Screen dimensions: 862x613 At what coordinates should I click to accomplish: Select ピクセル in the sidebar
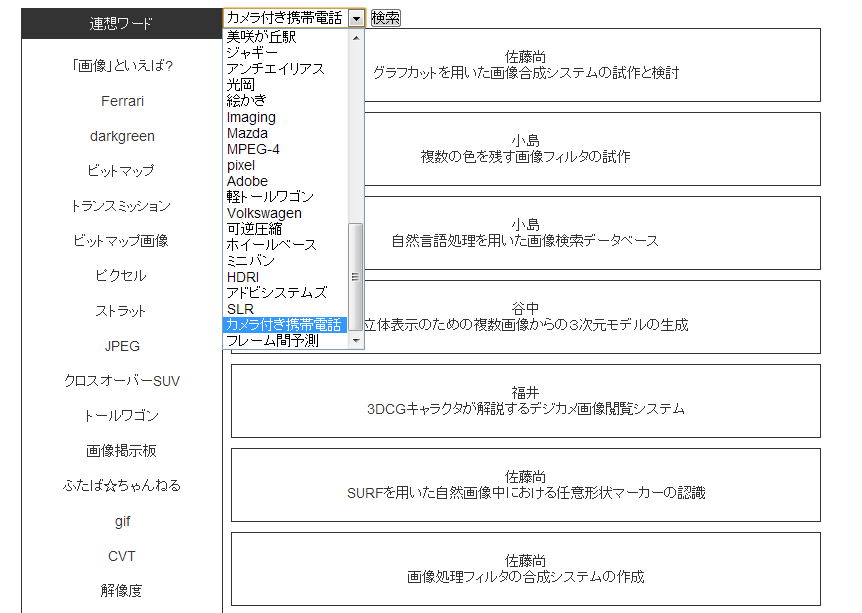(122, 276)
